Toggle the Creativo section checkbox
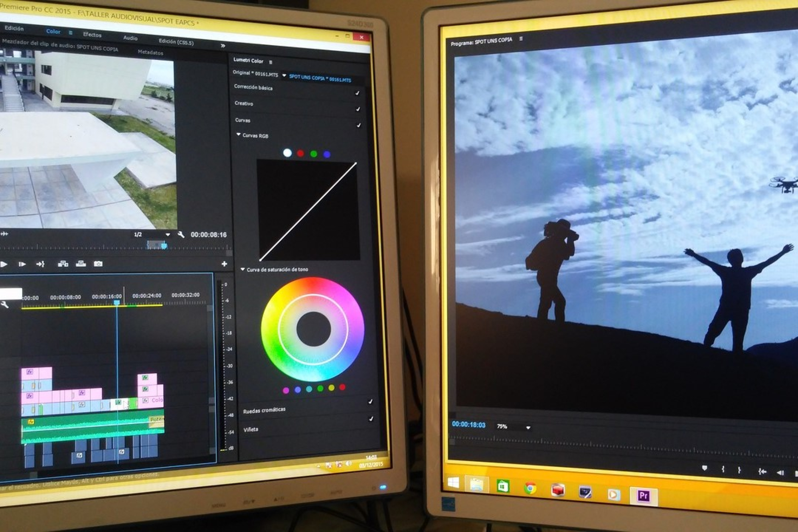The image size is (798, 532). tap(358, 109)
